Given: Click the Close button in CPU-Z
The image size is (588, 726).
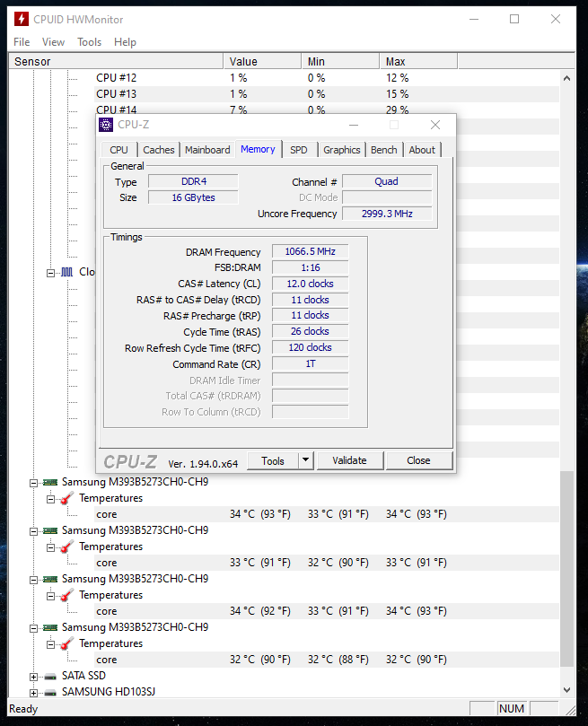Looking at the screenshot, I should pyautogui.click(x=418, y=460).
